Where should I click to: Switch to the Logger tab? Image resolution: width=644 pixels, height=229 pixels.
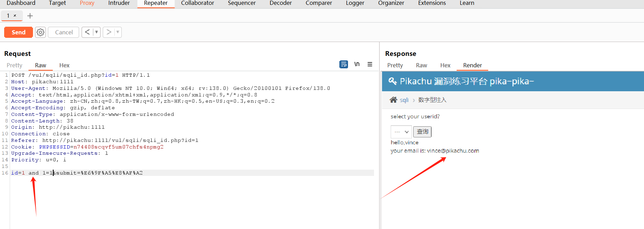click(x=355, y=3)
